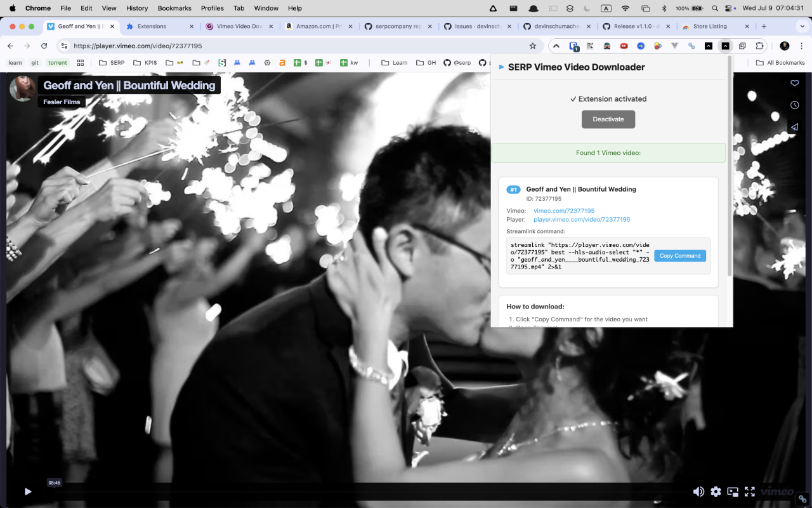Open the Profiles menu

(x=213, y=8)
